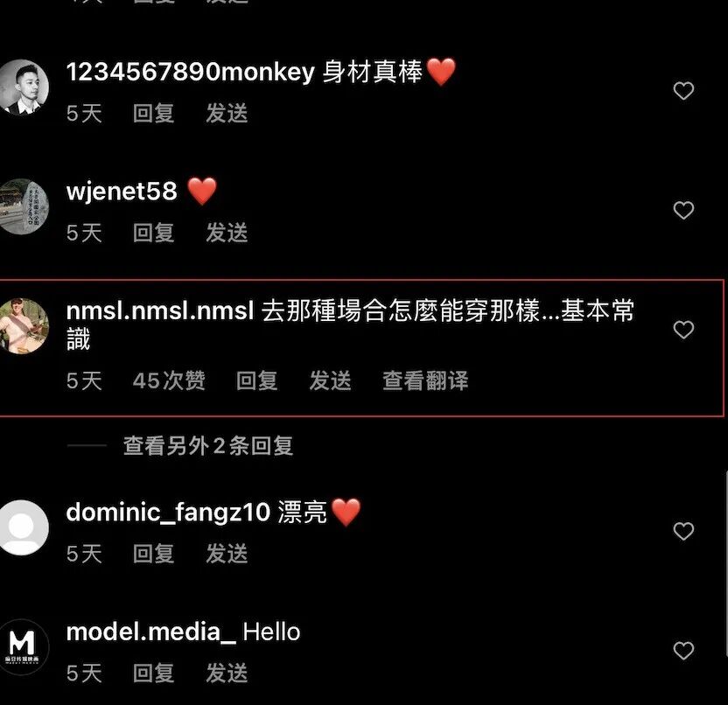Open 1234567890monkey's profile picture
728x705 pixels.
(x=22, y=87)
